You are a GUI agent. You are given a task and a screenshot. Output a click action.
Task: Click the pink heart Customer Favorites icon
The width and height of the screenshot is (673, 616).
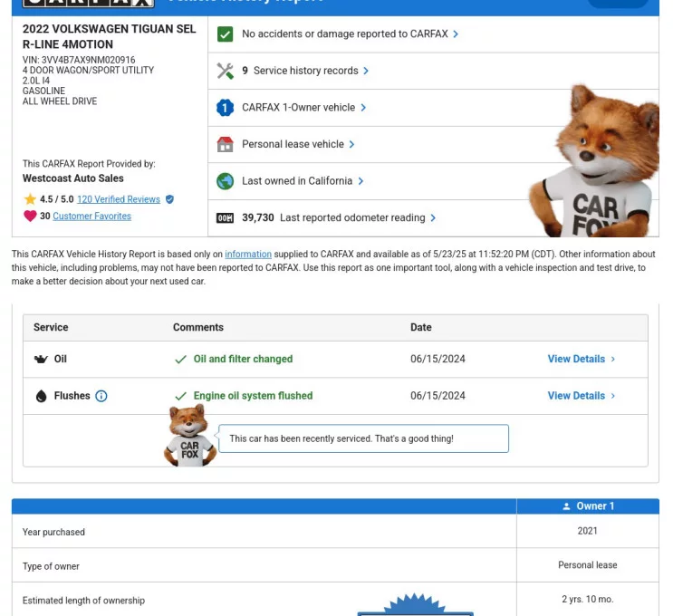coord(30,217)
